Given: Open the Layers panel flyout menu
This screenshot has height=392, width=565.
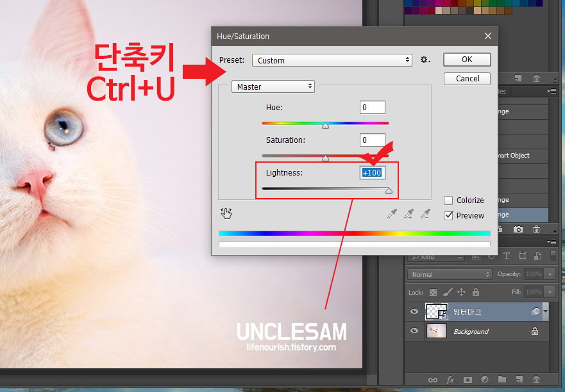Looking at the screenshot, I should (552, 241).
